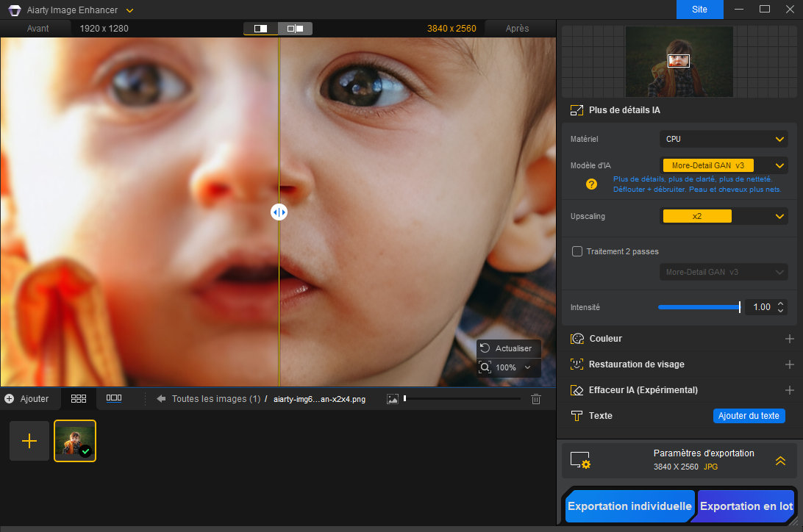Select the grid thumbnail view icon
Image resolution: width=803 pixels, height=532 pixels.
pyautogui.click(x=79, y=398)
